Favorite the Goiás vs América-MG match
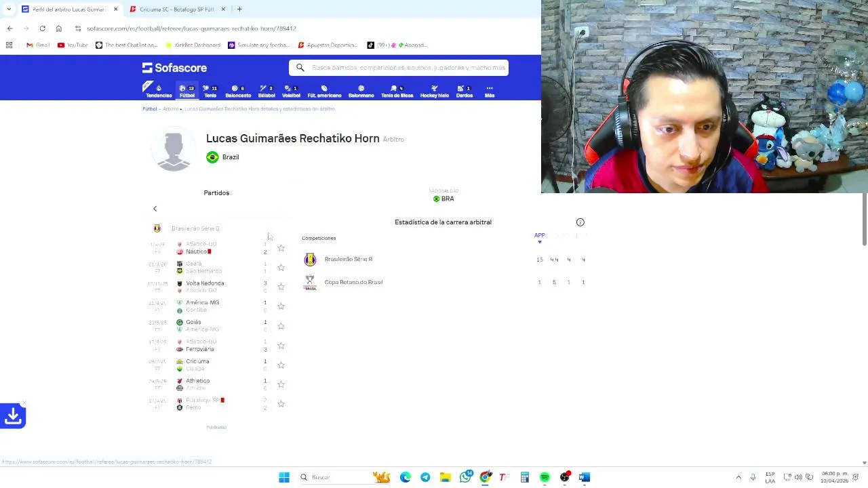 pos(281,326)
